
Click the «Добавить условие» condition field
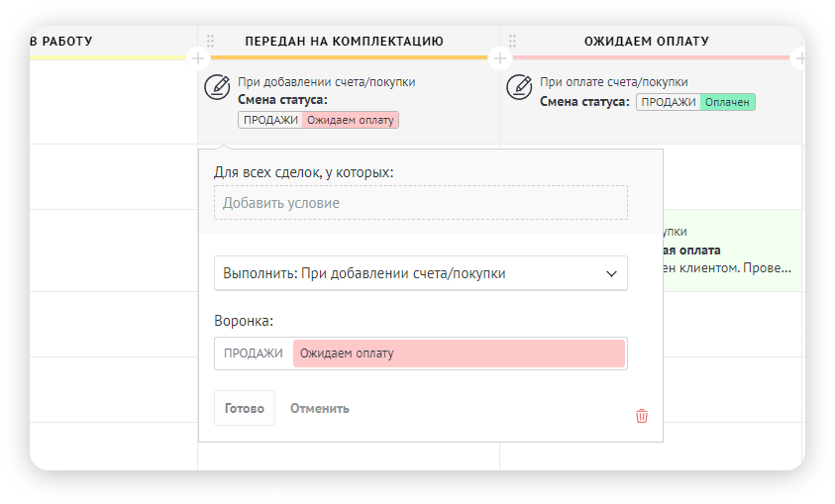(420, 203)
